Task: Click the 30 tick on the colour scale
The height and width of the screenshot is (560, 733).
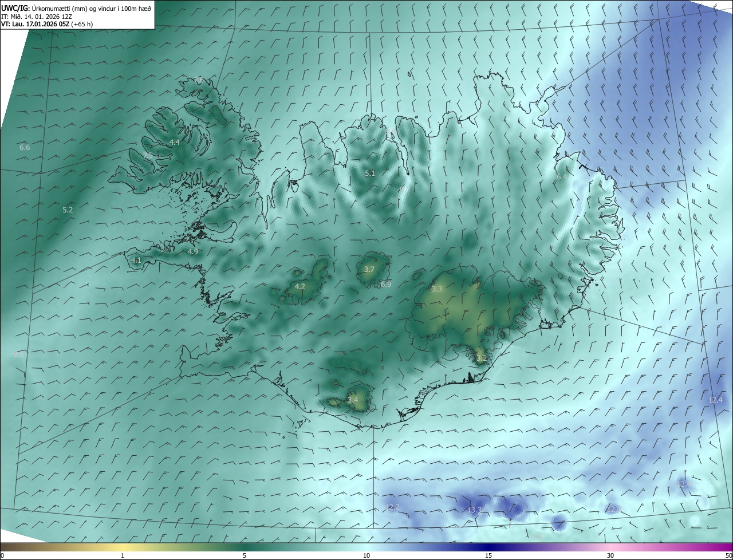Action: 610,556
